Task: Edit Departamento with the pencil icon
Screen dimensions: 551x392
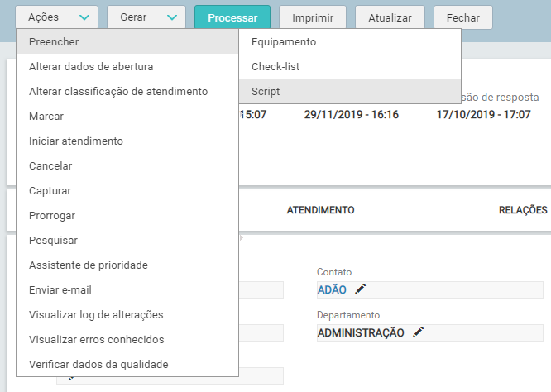Action: [x=418, y=332]
